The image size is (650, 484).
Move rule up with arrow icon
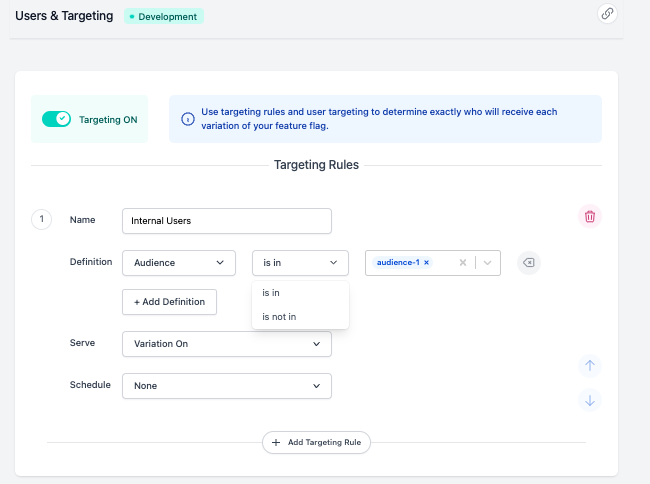[590, 365]
